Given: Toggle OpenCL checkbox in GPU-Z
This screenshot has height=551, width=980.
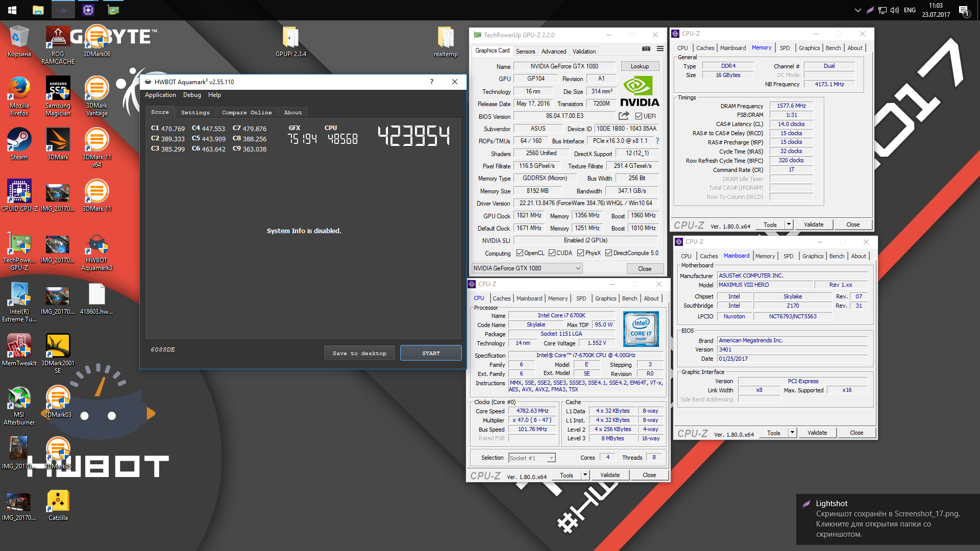Looking at the screenshot, I should [520, 253].
